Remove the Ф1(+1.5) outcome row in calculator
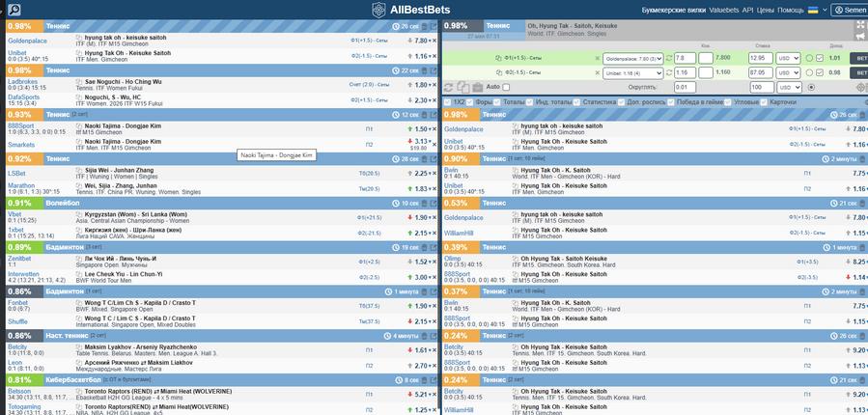Viewport: 868px width, 415px height. pos(597,58)
